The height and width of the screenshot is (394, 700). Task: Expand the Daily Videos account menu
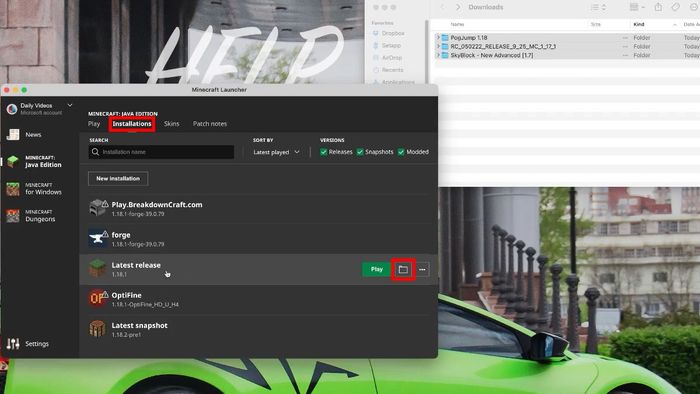(x=70, y=105)
